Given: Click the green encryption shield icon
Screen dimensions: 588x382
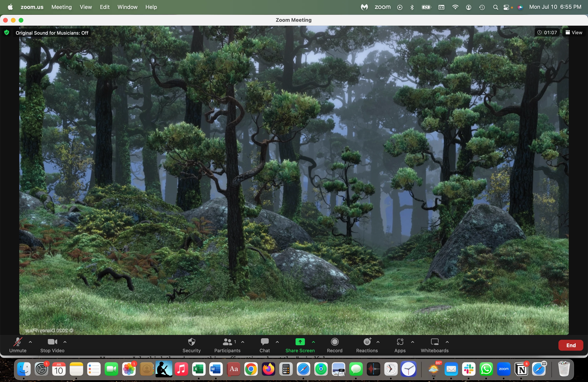Looking at the screenshot, I should [7, 33].
